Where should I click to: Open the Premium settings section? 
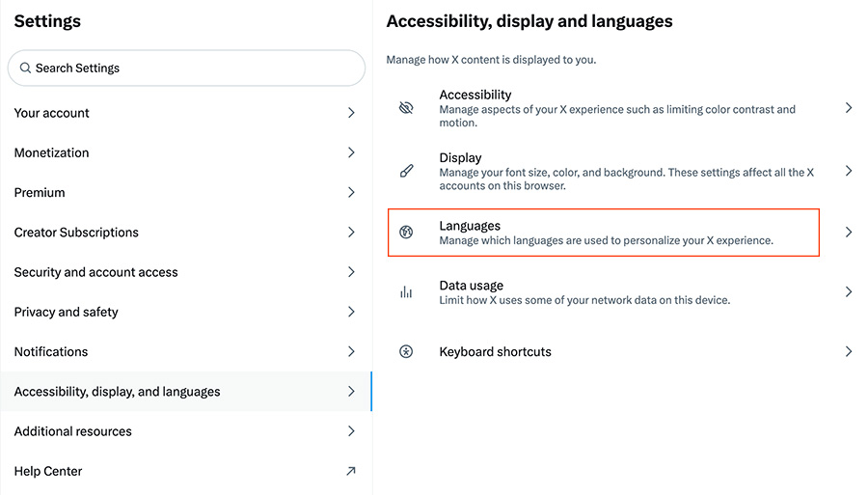tap(186, 193)
